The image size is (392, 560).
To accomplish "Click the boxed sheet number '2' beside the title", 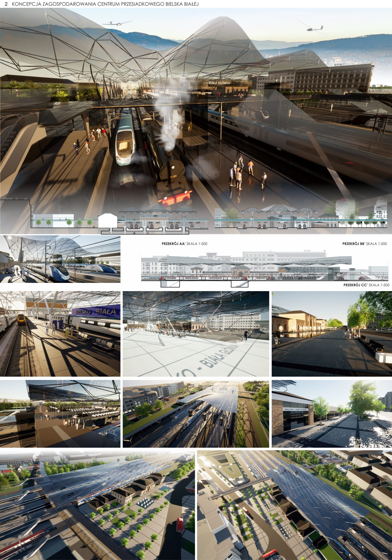I will [x=6, y=4].
